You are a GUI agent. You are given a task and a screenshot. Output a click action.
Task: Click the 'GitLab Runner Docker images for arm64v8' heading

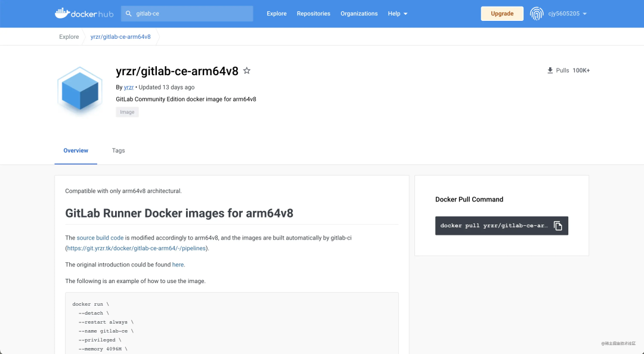pyautogui.click(x=179, y=213)
